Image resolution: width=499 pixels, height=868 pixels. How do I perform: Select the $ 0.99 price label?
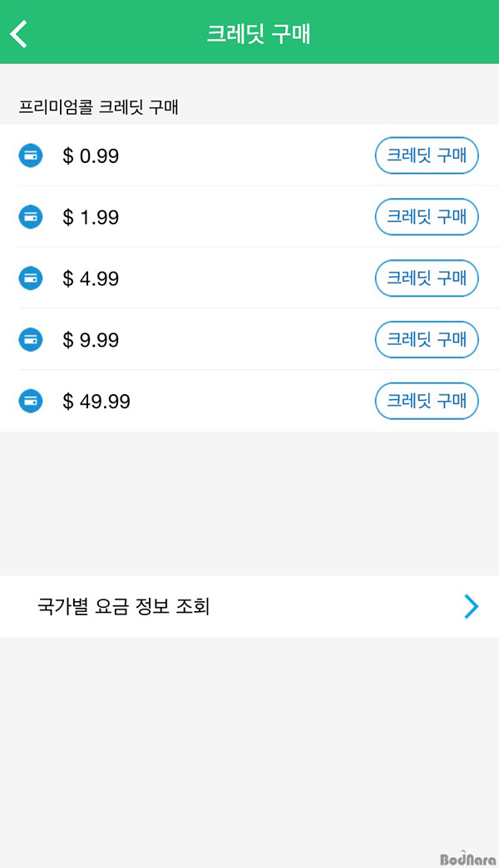(x=91, y=155)
